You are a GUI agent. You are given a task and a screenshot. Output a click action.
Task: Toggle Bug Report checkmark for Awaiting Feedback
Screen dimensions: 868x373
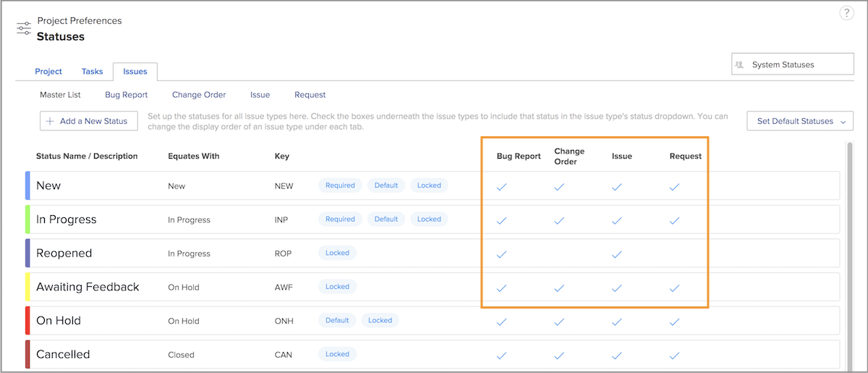click(x=501, y=288)
